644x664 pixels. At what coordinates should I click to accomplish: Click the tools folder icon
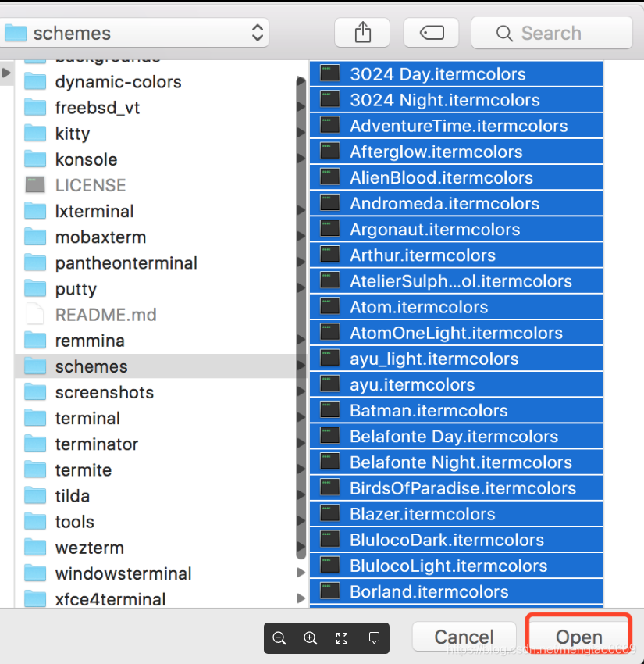click(x=35, y=522)
